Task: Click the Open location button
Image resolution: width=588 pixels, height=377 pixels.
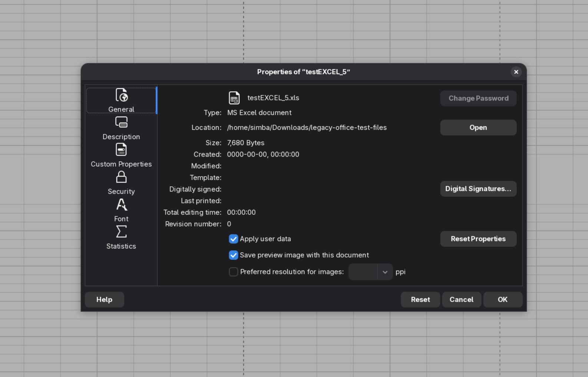Action: coord(478,128)
